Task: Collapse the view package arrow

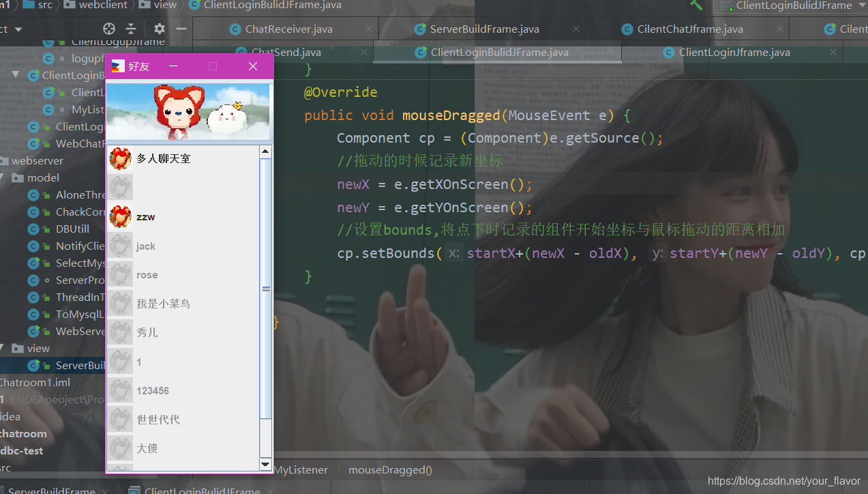Action: coord(3,348)
